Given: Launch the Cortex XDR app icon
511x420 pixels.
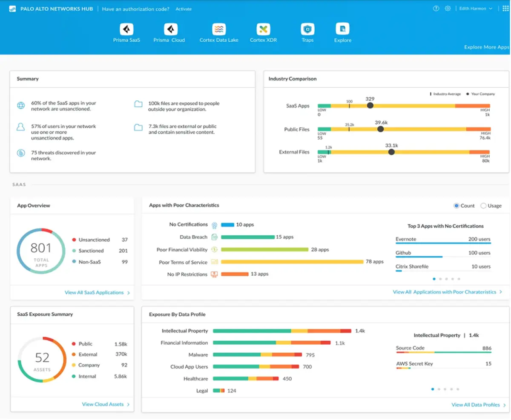Looking at the screenshot, I should point(264,29).
